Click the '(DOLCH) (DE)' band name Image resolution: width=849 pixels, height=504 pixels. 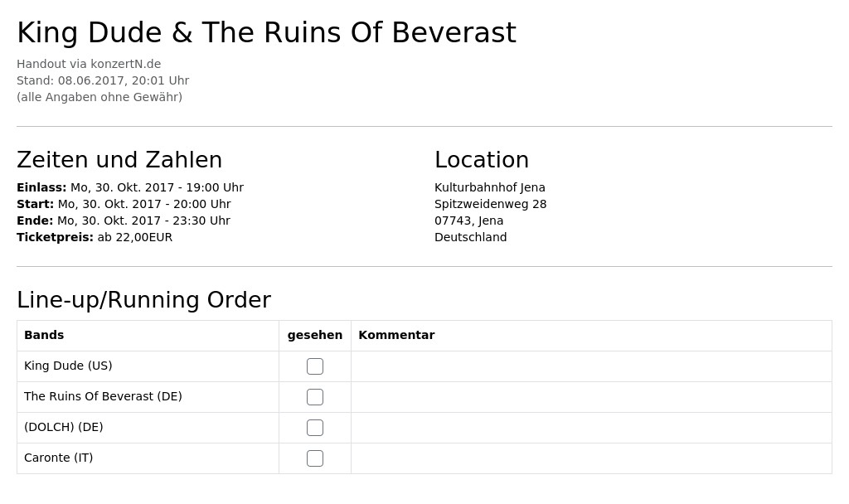pos(64,427)
